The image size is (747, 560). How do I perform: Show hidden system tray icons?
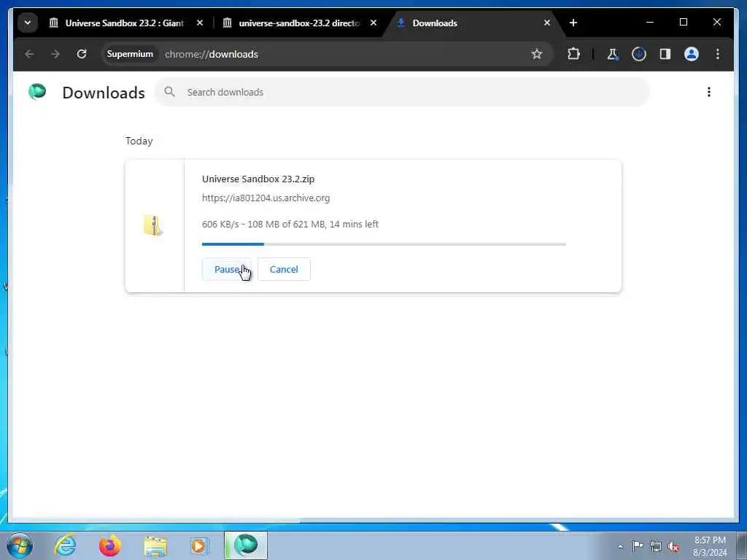[620, 546]
